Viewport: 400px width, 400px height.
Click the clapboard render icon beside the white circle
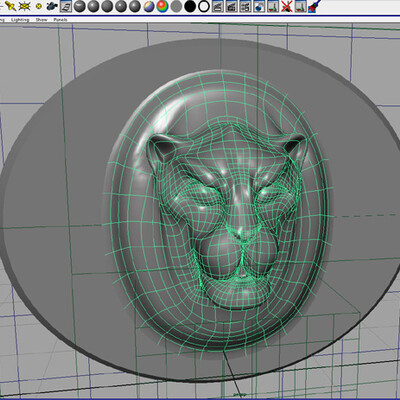218,6
